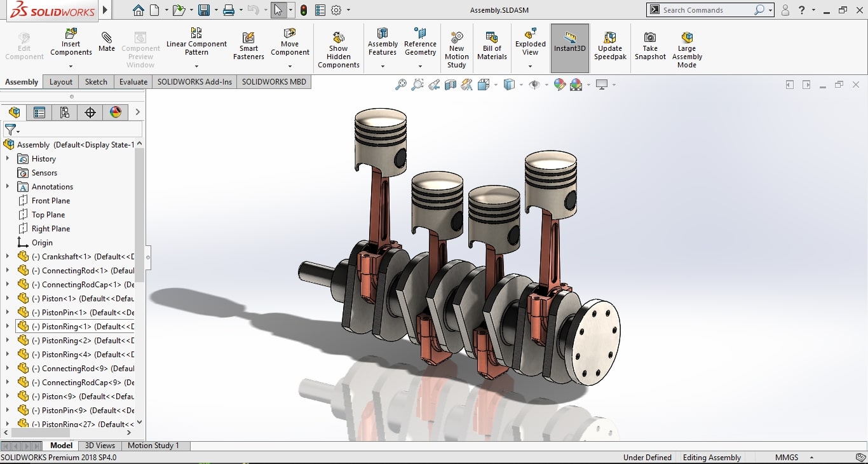Image resolution: width=868 pixels, height=464 pixels.
Task: Switch to the Evaluate tab
Action: pyautogui.click(x=133, y=82)
